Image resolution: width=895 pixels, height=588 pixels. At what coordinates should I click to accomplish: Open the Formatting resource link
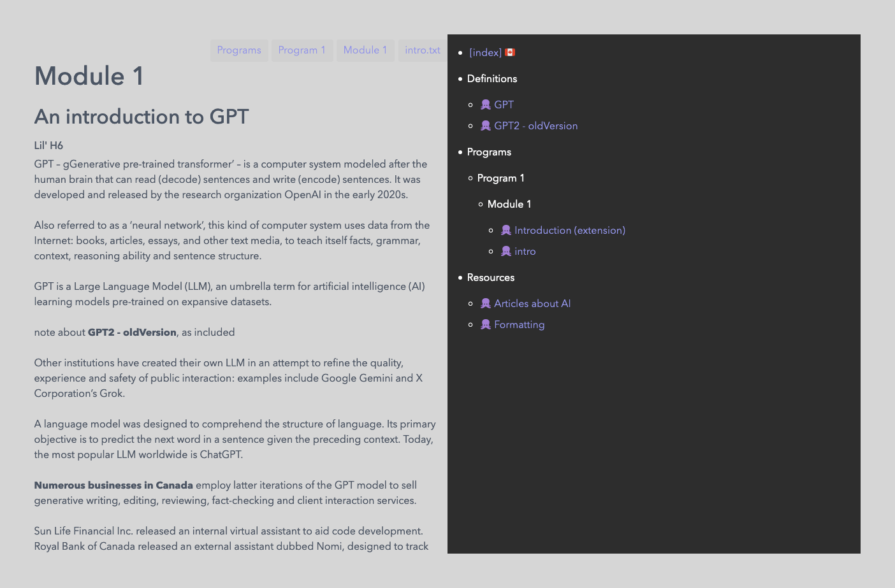[x=520, y=325]
